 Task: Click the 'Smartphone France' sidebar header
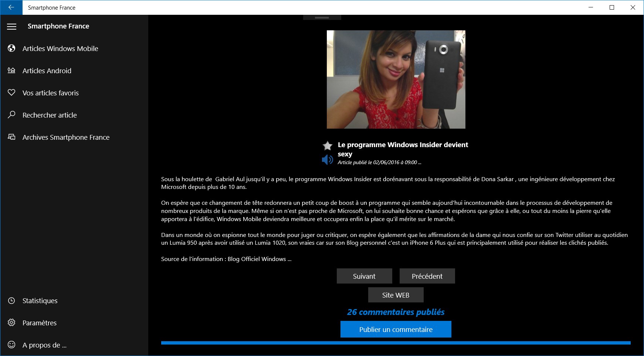[58, 26]
